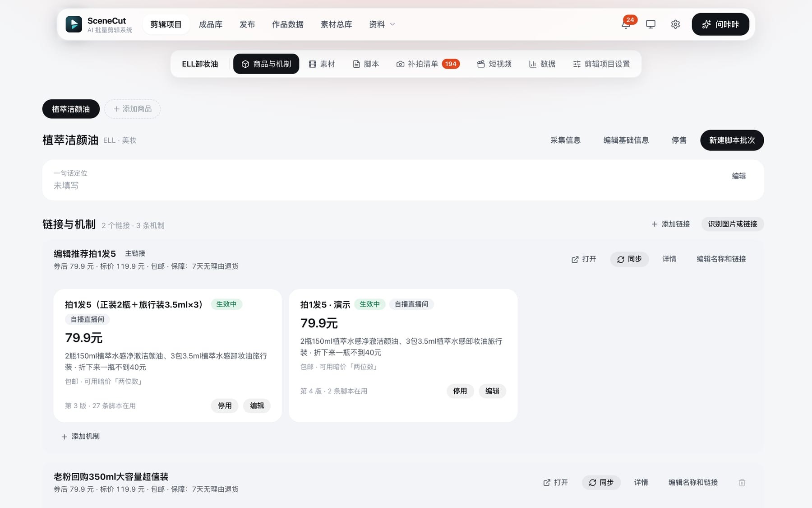View 详情 of 老粉回购350ml

tap(641, 483)
